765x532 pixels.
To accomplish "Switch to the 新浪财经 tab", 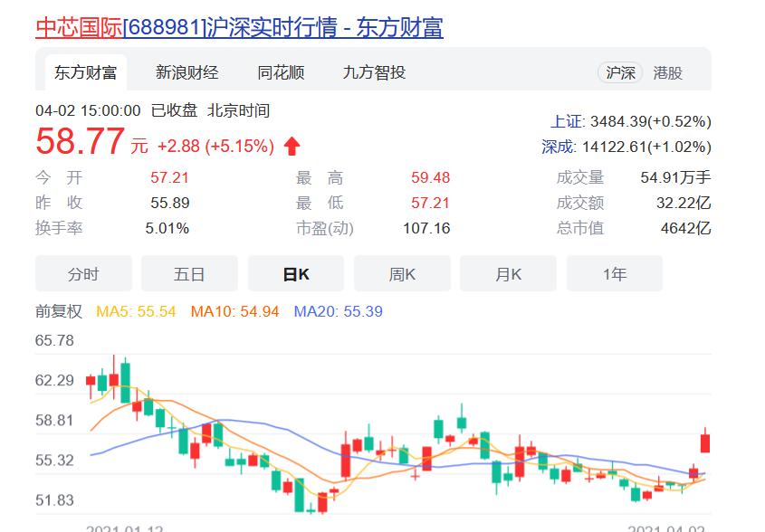I will [186, 72].
